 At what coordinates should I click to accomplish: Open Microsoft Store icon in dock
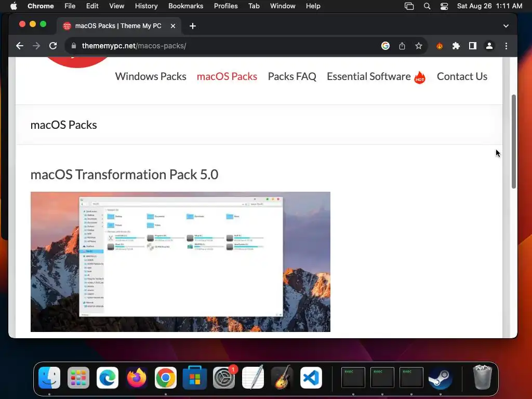coord(195,377)
